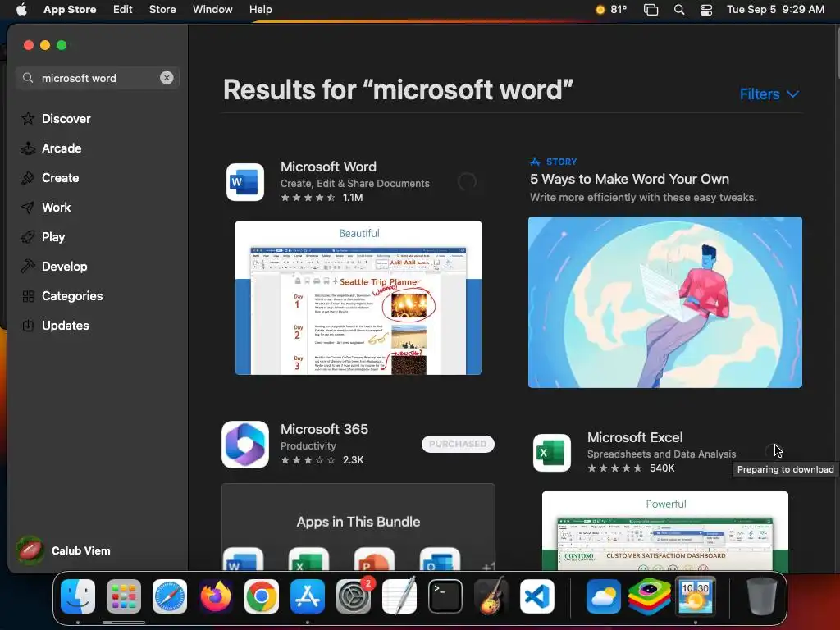Viewport: 840px width, 630px height.
Task: Open the Trash in the Dock
Action: point(762,596)
